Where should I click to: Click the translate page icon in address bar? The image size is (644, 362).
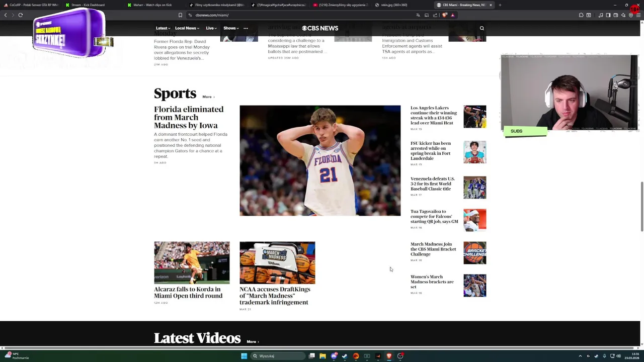click(418, 15)
